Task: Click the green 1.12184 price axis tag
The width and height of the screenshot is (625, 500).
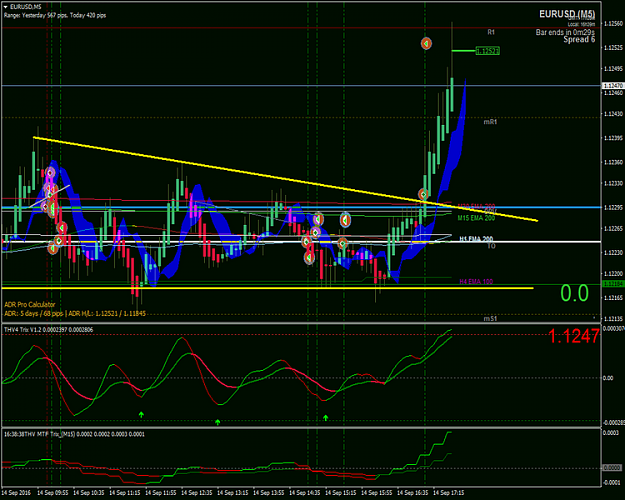Action: point(613,284)
